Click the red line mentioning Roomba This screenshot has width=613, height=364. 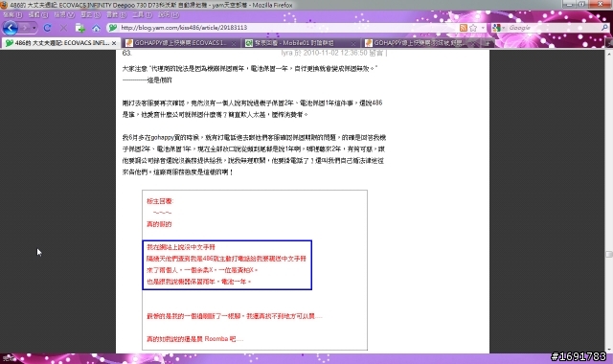pyautogui.click(x=194, y=339)
